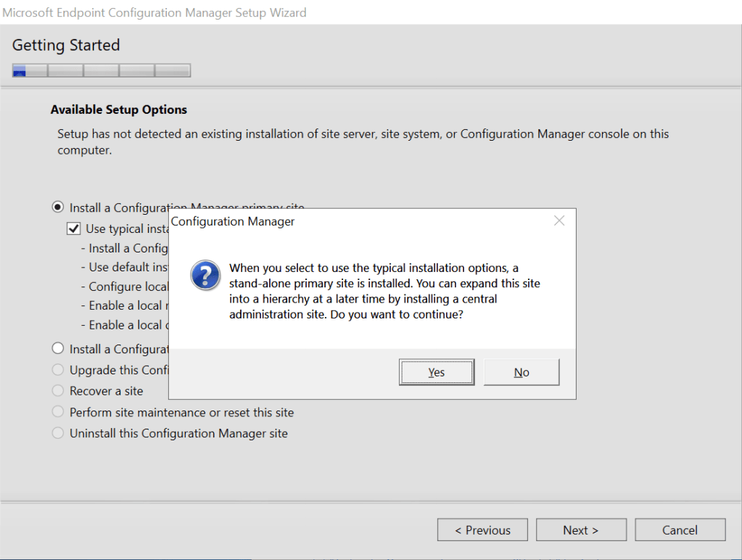The width and height of the screenshot is (742, 560).
Task: Click the Configuration Manager dialog title bar
Action: coord(363,221)
